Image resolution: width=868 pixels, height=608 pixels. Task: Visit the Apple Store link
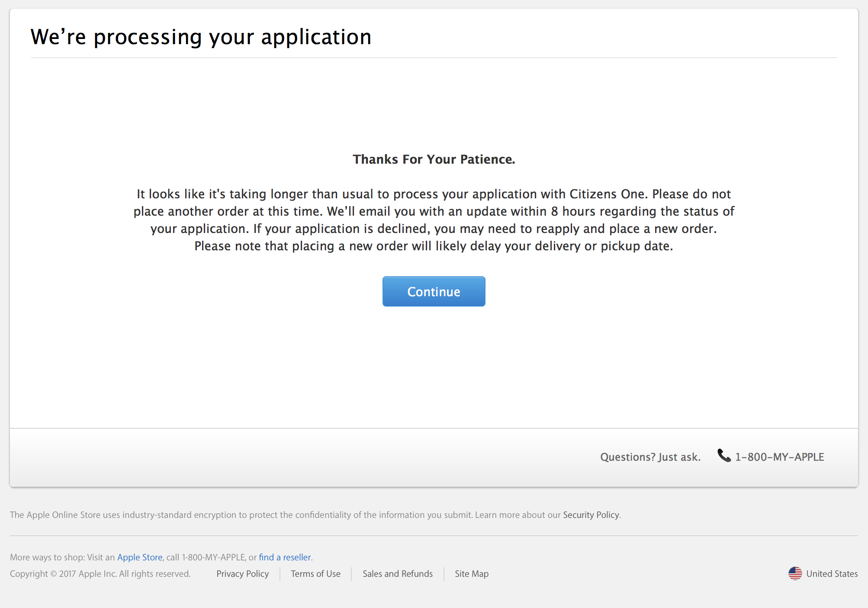coord(140,557)
